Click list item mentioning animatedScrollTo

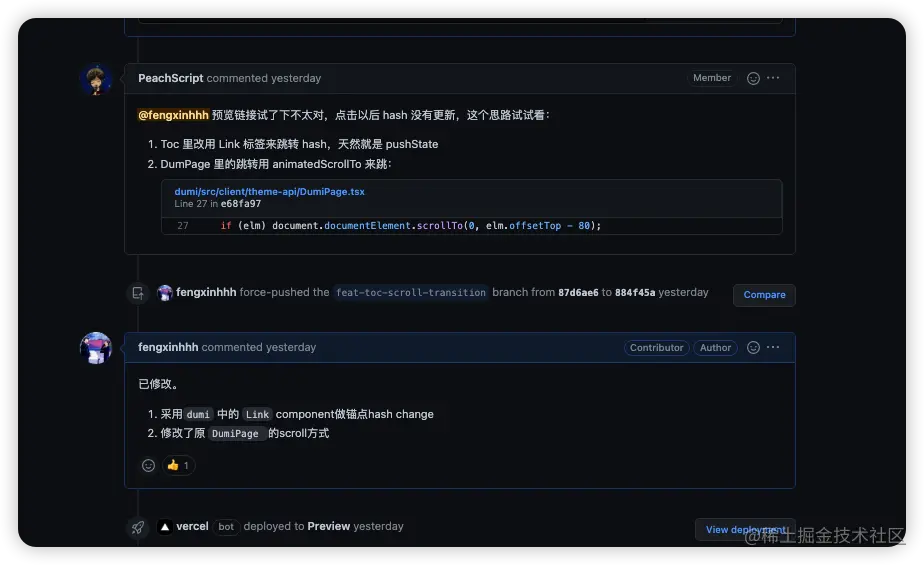click(276, 164)
